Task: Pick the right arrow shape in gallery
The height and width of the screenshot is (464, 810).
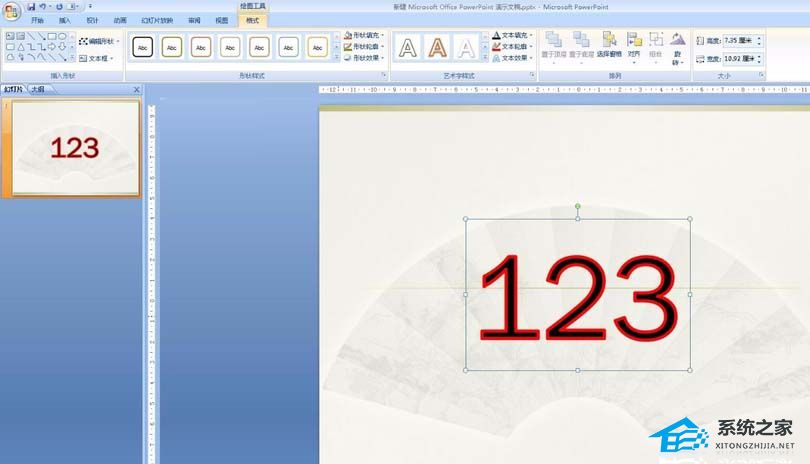Action: point(52,47)
